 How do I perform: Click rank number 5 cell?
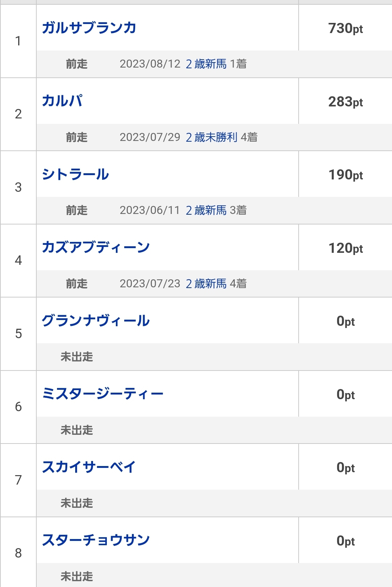[x=18, y=334]
